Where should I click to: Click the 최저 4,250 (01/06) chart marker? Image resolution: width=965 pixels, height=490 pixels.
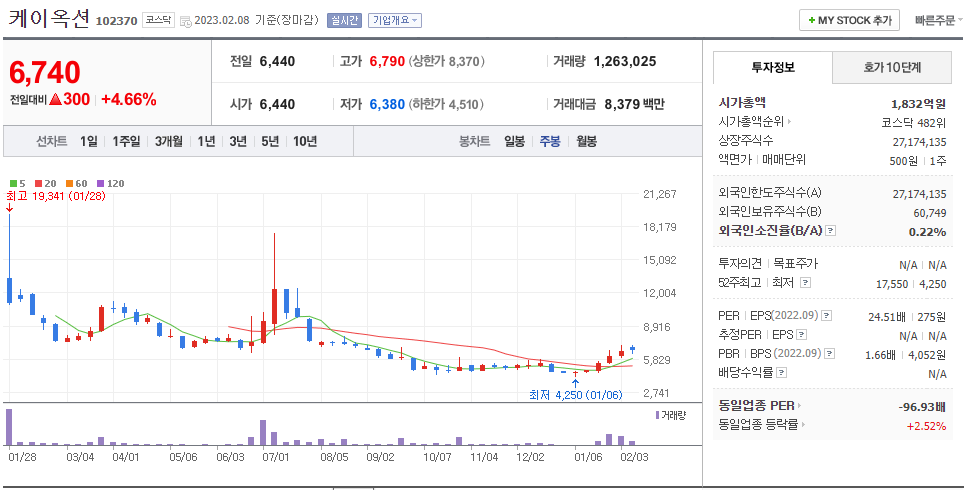tap(576, 395)
